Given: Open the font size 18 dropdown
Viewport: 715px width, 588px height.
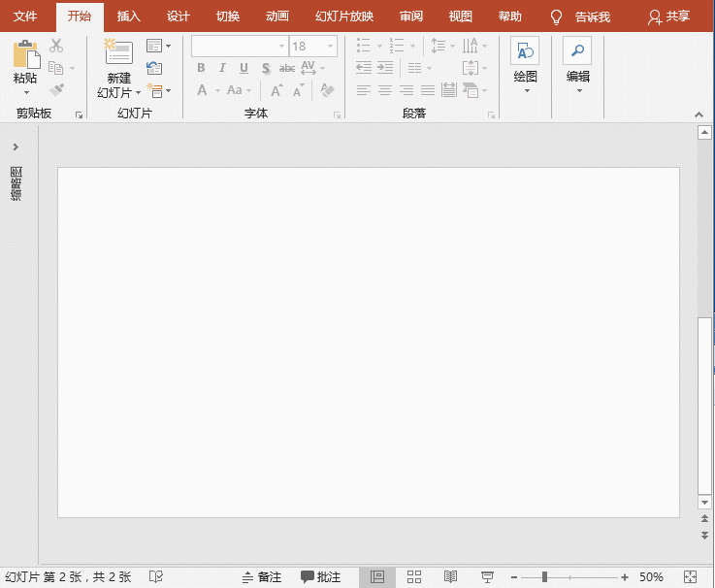Looking at the screenshot, I should (x=330, y=46).
